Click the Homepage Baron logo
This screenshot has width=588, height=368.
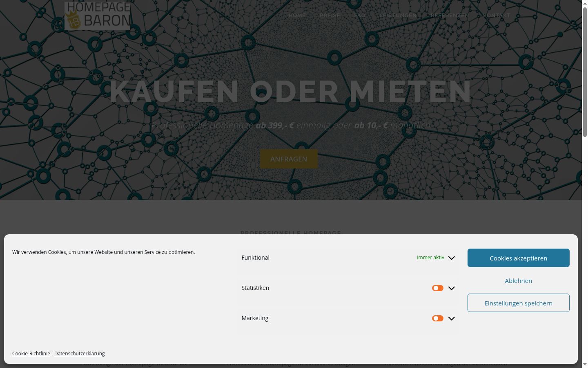tap(97, 16)
